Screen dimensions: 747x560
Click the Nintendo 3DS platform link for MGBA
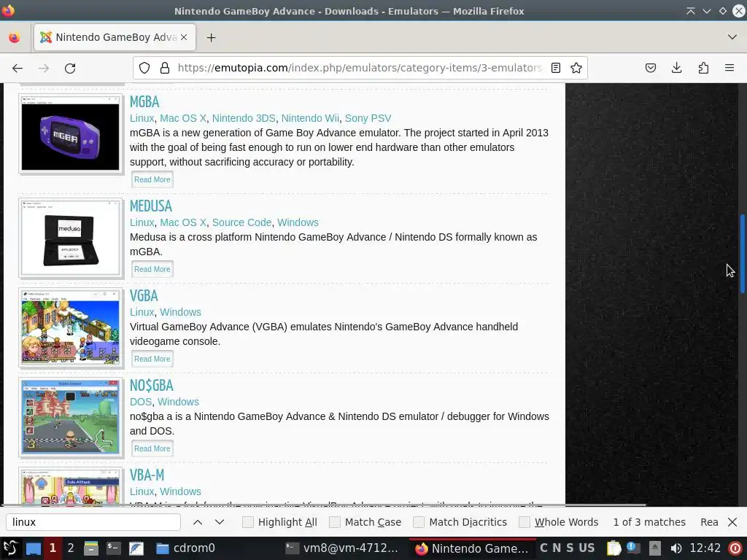(x=244, y=118)
